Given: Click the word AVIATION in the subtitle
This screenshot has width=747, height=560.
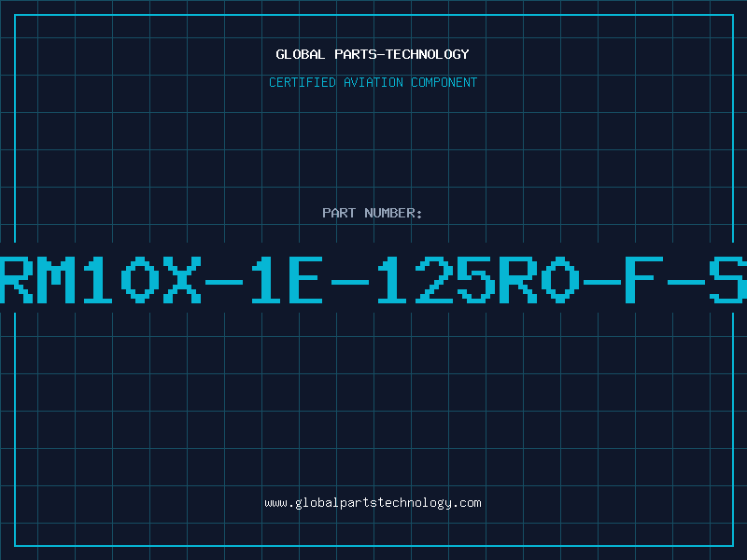Looking at the screenshot, I should 373,82.
